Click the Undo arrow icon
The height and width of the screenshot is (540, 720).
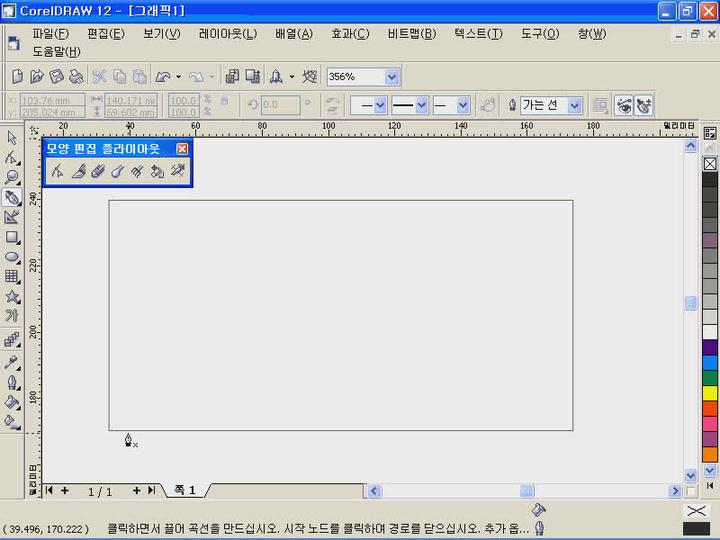click(163, 77)
